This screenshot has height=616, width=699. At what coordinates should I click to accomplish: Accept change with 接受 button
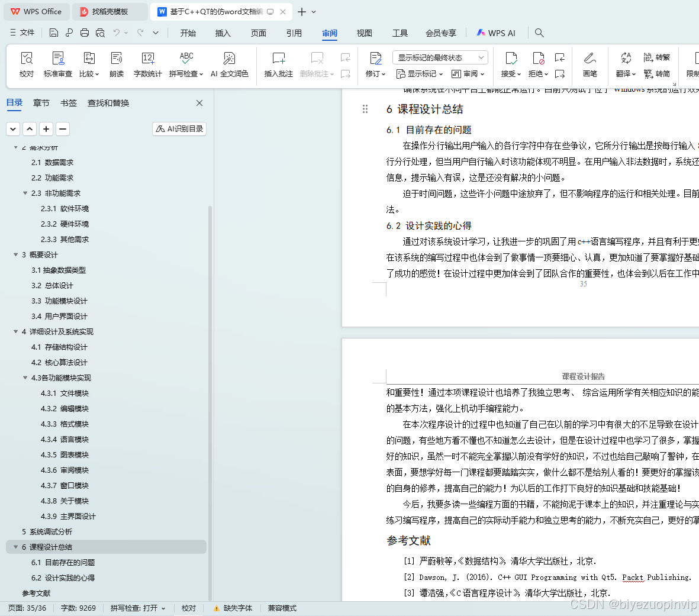click(x=511, y=64)
